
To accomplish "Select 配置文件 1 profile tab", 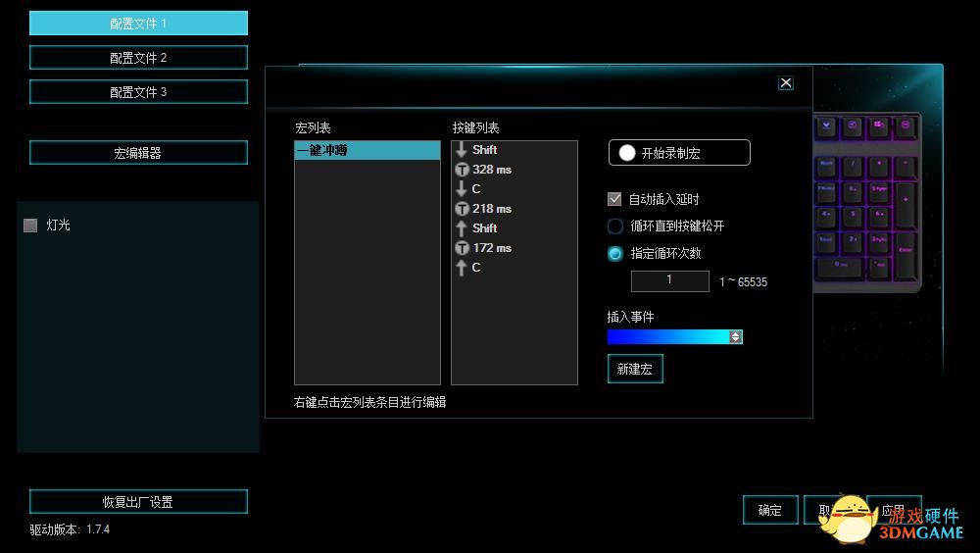I will click(138, 24).
